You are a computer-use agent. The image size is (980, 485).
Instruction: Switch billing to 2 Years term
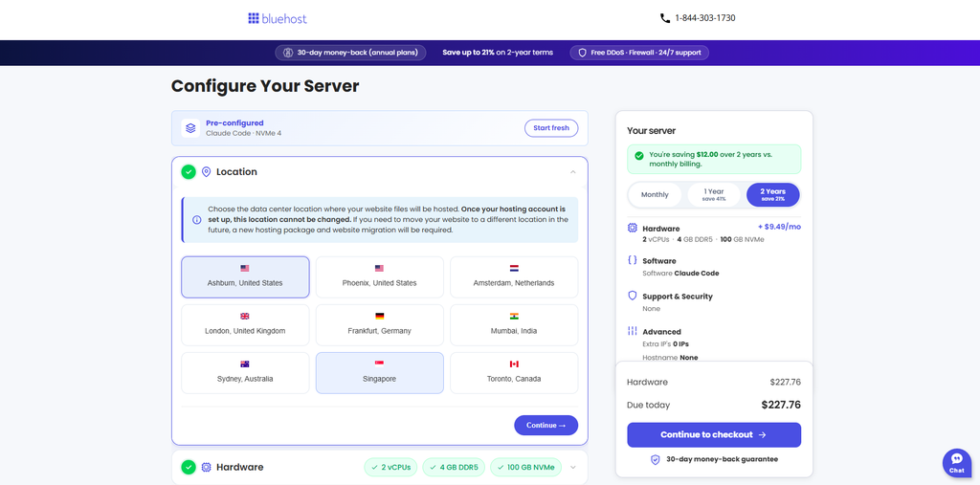[x=773, y=195]
